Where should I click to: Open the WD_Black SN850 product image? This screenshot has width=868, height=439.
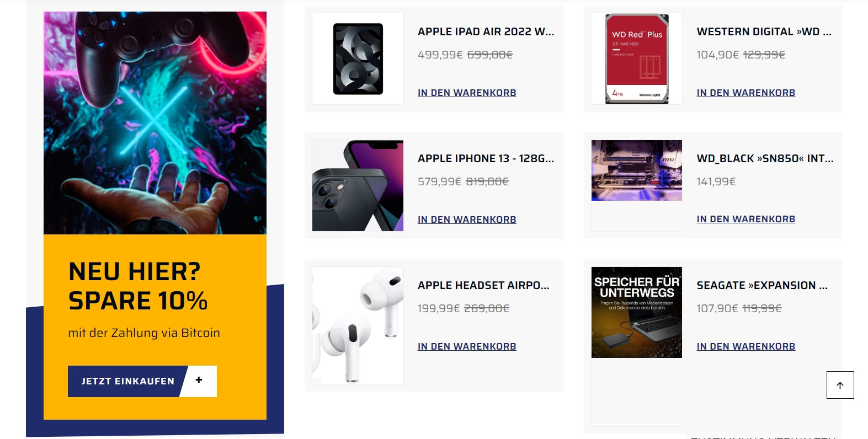(x=637, y=170)
